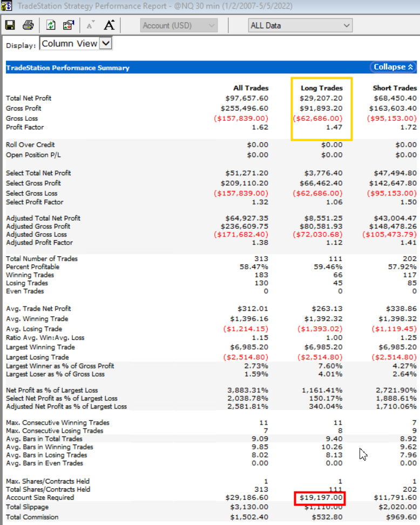This screenshot has width=420, height=525.
Task: Open the report settings properties icon
Action: (68, 25)
